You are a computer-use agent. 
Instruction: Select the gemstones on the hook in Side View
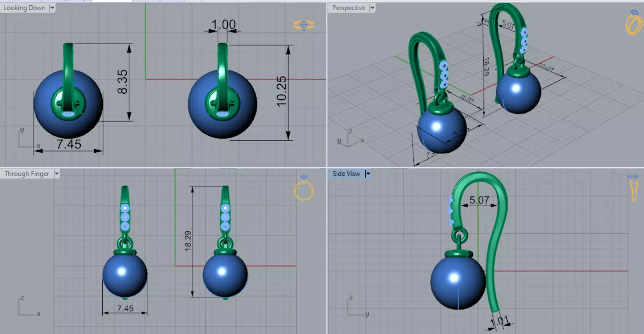pyautogui.click(x=451, y=211)
